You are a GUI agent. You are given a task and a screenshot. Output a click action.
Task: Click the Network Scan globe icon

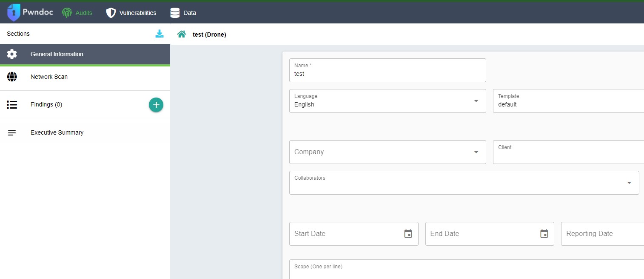(x=12, y=77)
